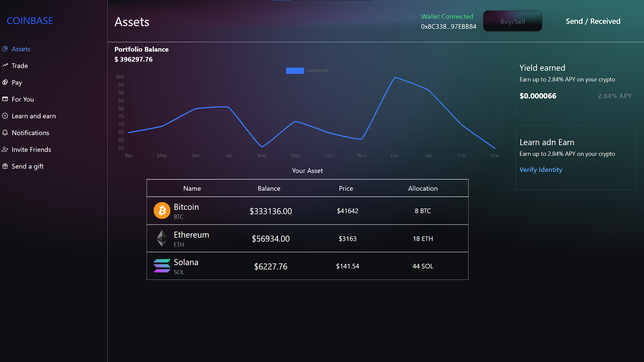Image resolution: width=644 pixels, height=362 pixels.
Task: Click the Allocation column header
Action: [423, 188]
